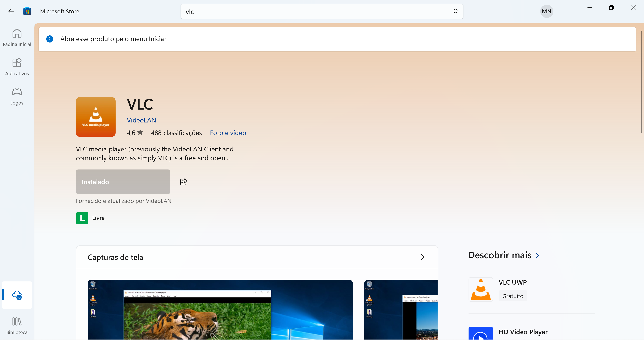Click the 'Fornecido e atualizado por VideoLAN' text
Image resolution: width=644 pixels, height=340 pixels.
pyautogui.click(x=124, y=201)
